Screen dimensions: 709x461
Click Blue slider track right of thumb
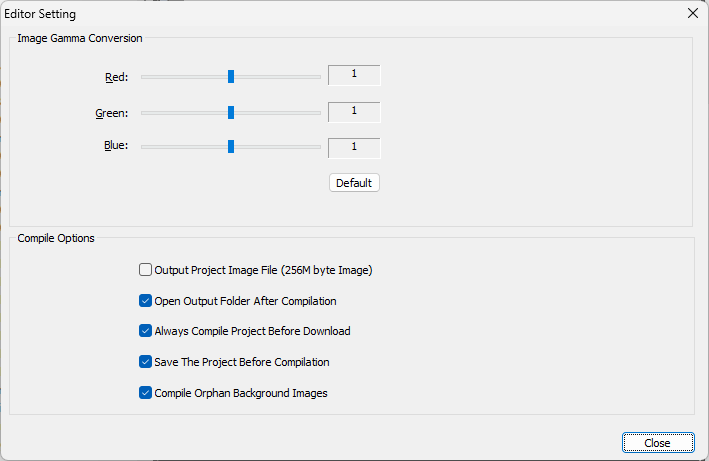pyautogui.click(x=280, y=146)
